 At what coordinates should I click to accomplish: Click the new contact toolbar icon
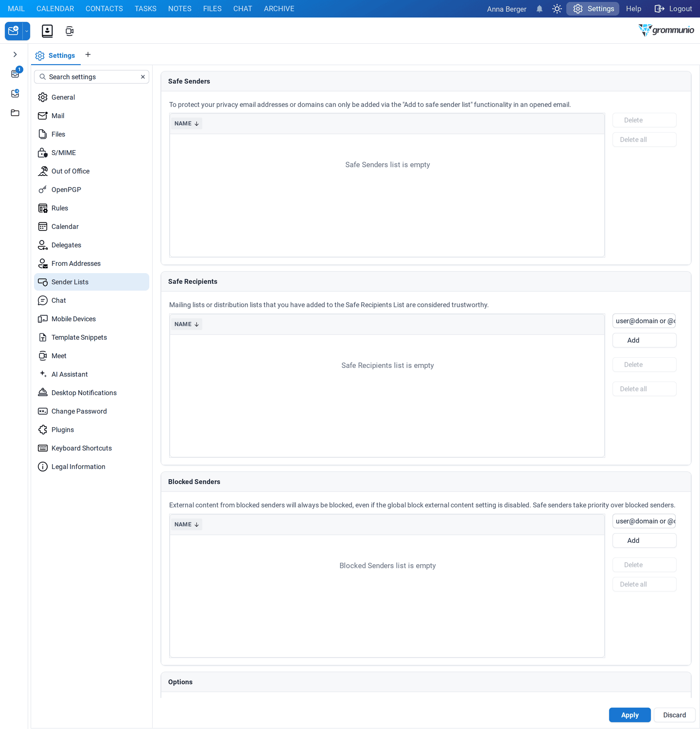click(47, 31)
